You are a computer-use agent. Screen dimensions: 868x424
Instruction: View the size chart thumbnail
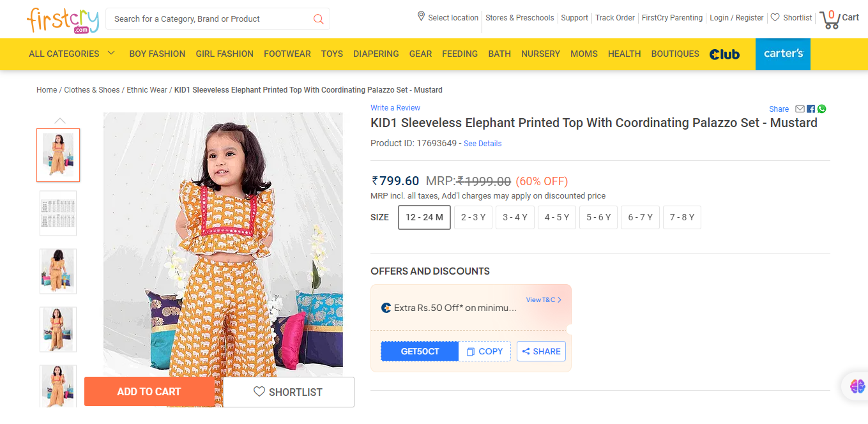click(58, 213)
